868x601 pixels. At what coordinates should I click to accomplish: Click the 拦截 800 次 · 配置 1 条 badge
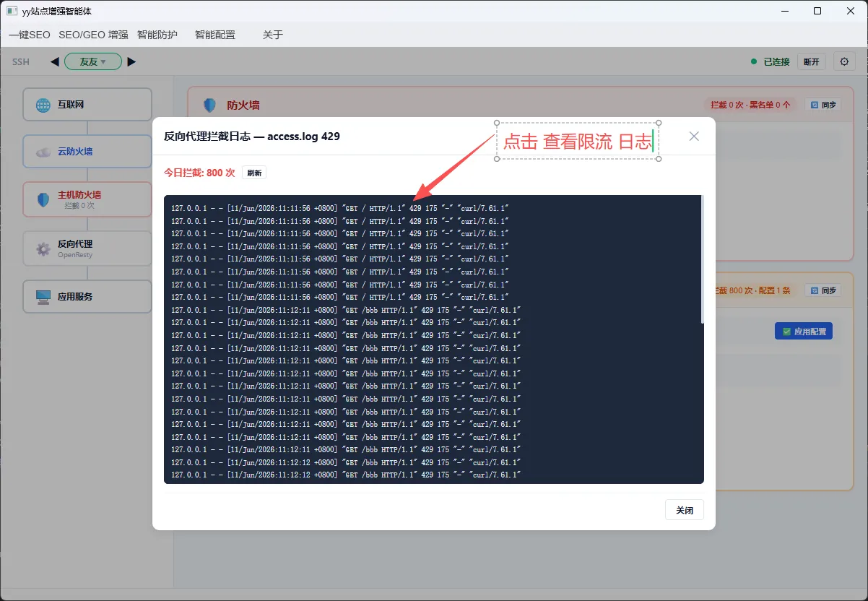tap(754, 290)
